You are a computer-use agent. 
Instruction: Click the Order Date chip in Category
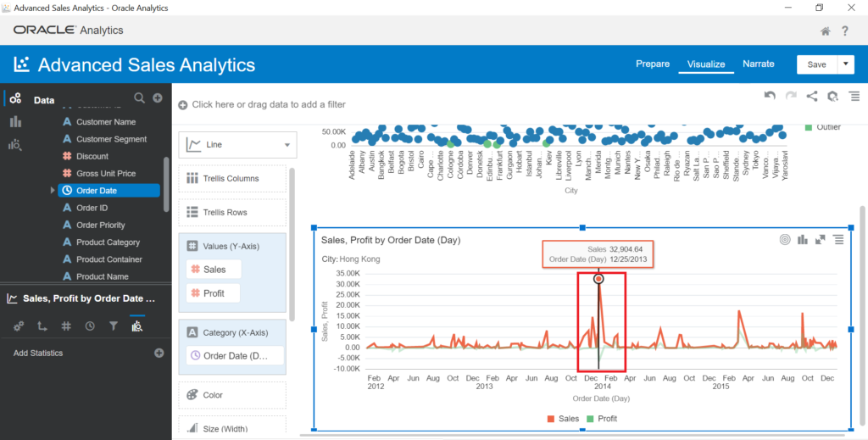coord(235,356)
